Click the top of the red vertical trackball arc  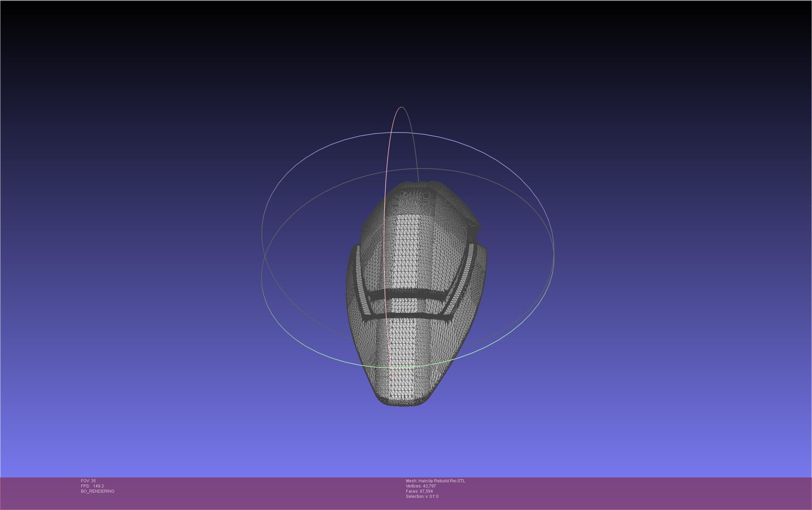coord(401,107)
